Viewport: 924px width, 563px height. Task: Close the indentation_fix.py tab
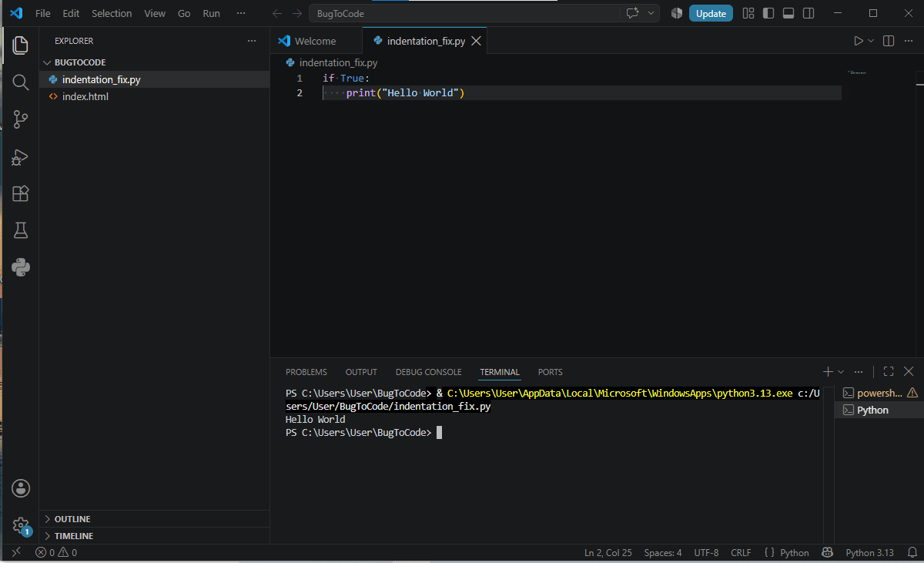pos(477,42)
